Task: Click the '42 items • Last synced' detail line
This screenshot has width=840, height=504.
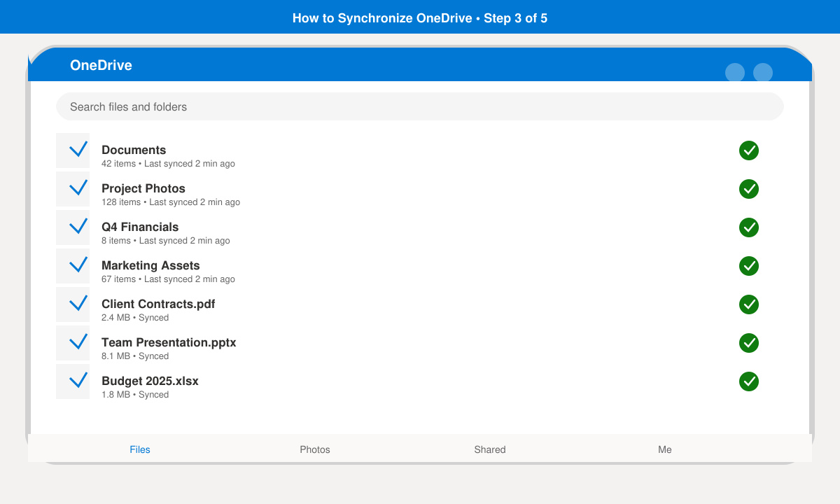Action: pos(168,164)
